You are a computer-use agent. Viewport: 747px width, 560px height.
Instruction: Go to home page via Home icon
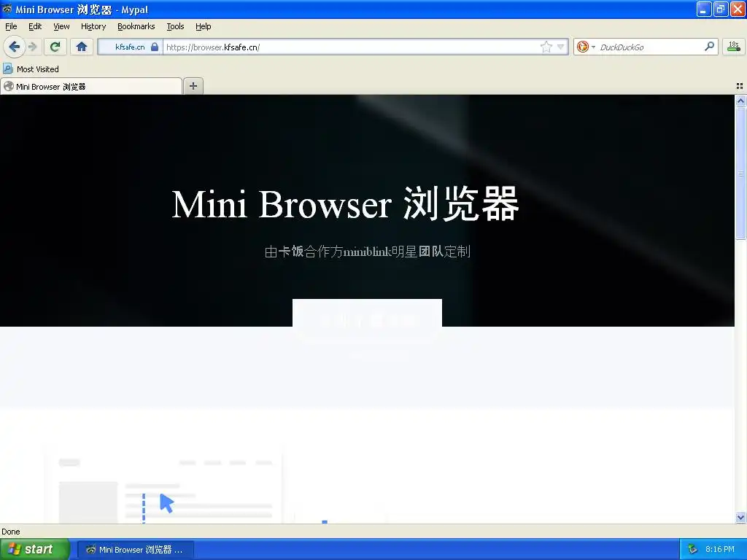tap(82, 47)
